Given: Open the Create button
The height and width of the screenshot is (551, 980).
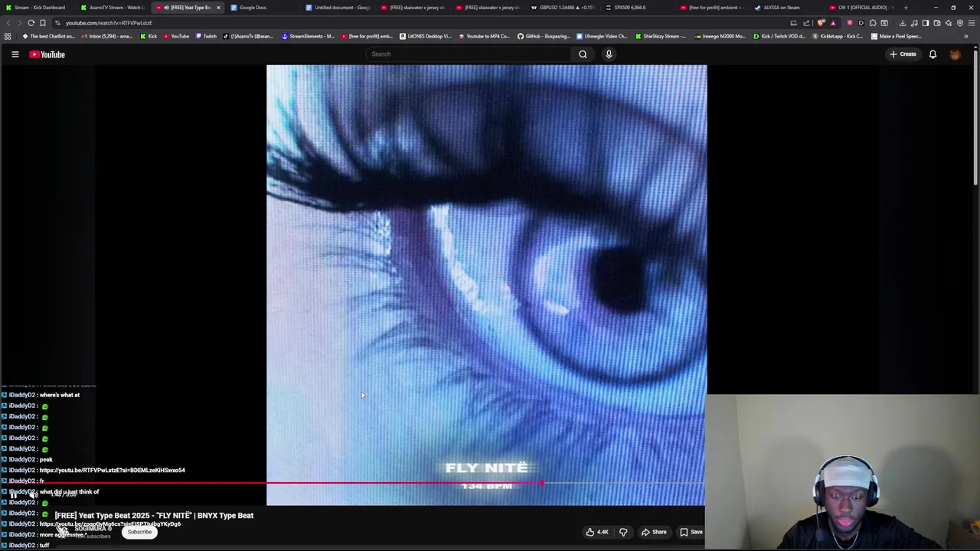Looking at the screenshot, I should [x=903, y=54].
